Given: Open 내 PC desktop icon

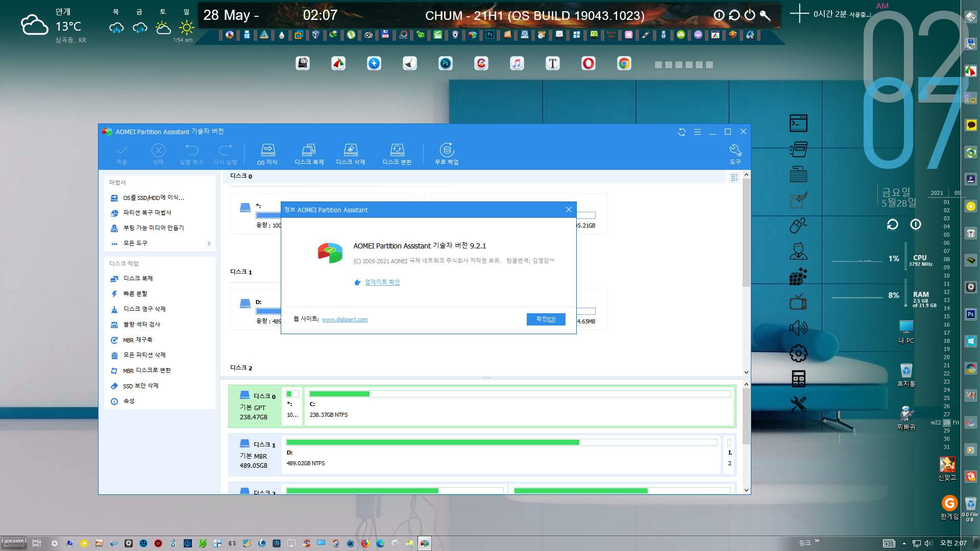Looking at the screenshot, I should point(906,332).
